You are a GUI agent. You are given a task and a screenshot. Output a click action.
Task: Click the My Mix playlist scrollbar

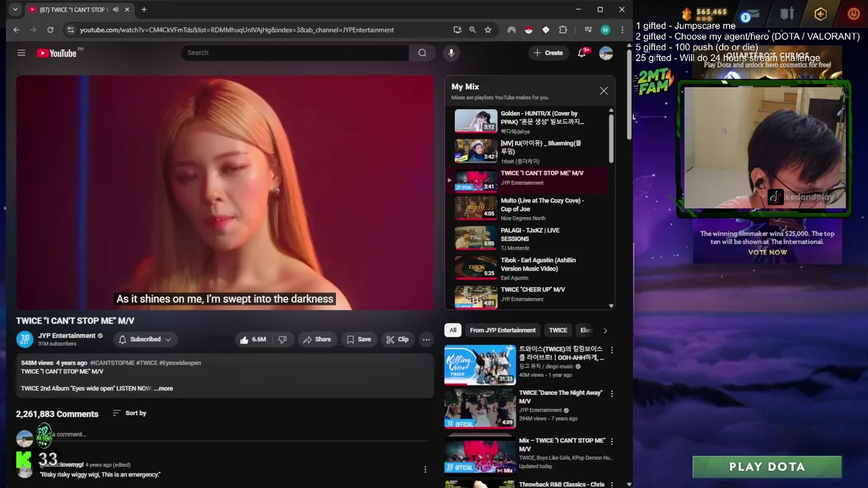point(611,139)
